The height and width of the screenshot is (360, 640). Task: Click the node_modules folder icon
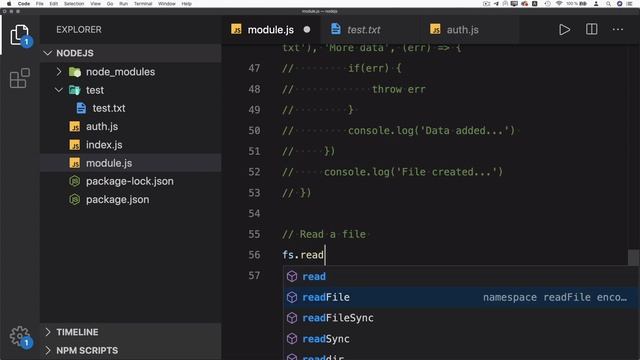[75, 72]
